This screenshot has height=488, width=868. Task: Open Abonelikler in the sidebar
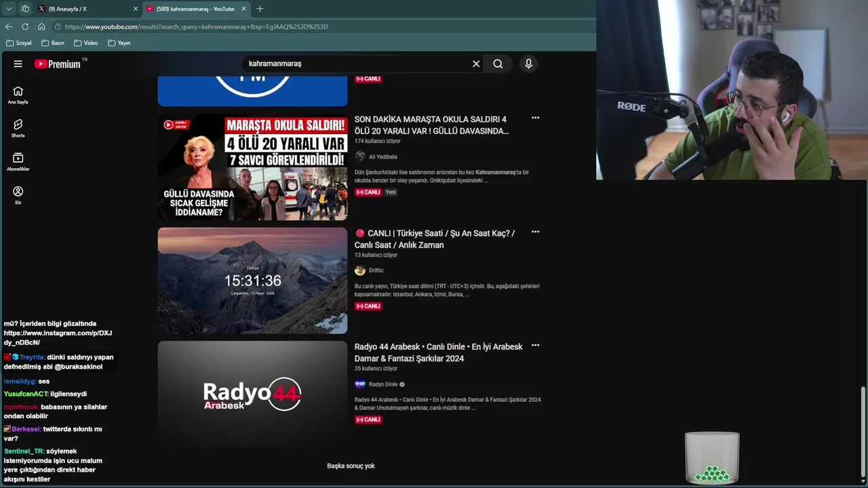pyautogui.click(x=18, y=162)
